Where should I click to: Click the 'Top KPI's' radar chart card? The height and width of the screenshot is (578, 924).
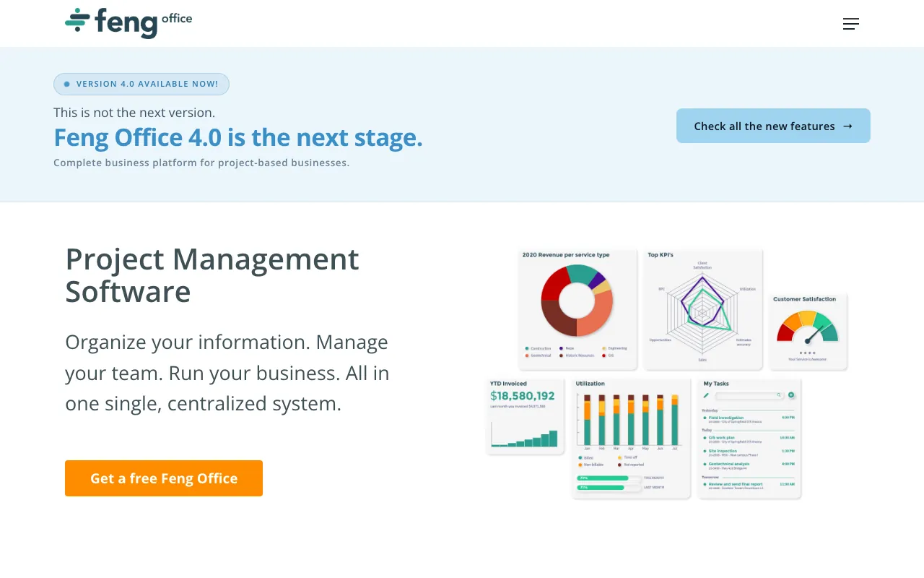tap(702, 309)
